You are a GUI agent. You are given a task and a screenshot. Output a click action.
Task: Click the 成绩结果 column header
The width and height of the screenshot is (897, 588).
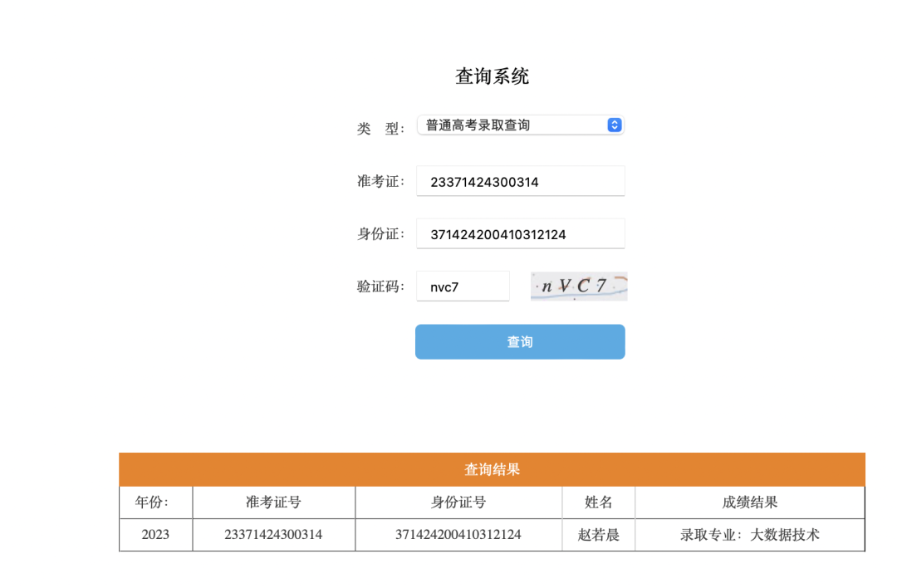point(749,502)
